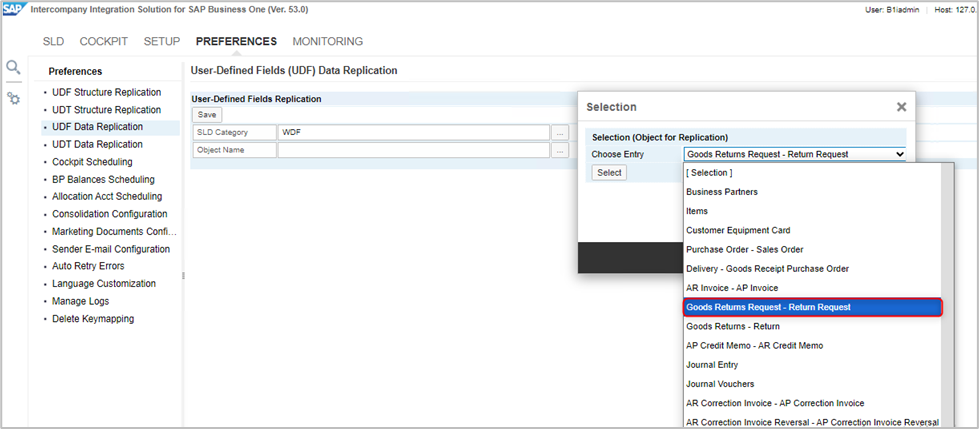979x429 pixels.
Task: Click the SAP logo
Action: click(x=13, y=9)
